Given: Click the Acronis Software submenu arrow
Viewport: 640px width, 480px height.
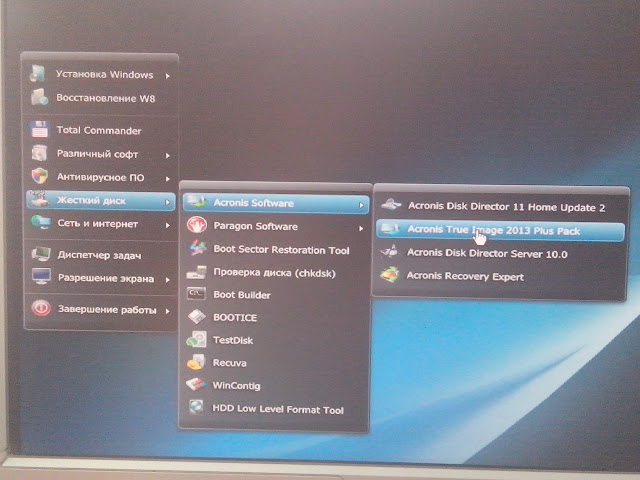Looking at the screenshot, I should tap(361, 205).
